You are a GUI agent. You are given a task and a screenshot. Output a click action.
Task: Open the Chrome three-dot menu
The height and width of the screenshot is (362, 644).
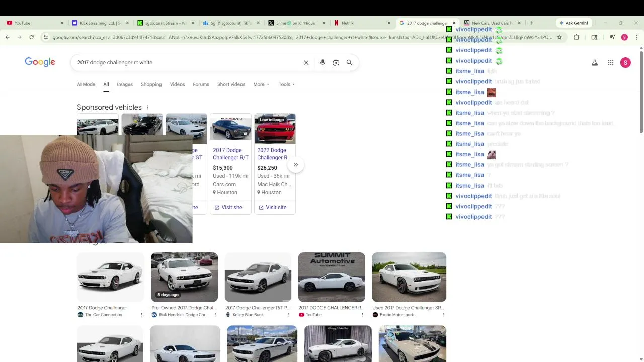click(x=636, y=37)
